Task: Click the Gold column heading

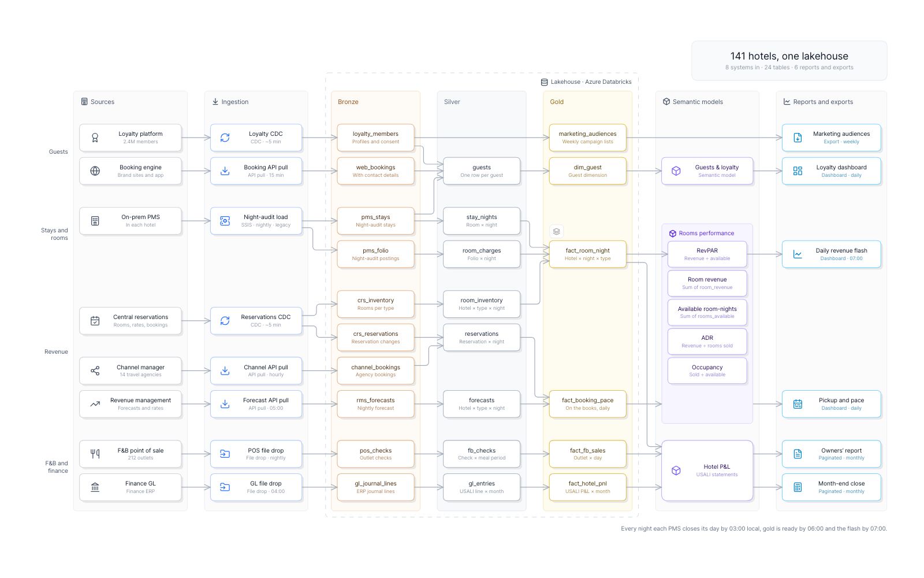Action: tap(557, 102)
